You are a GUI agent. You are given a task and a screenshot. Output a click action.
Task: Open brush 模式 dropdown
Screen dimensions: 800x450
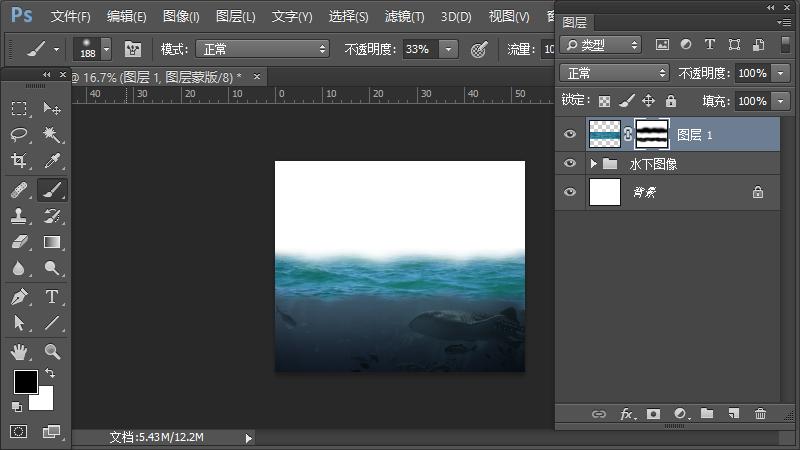tap(262, 49)
